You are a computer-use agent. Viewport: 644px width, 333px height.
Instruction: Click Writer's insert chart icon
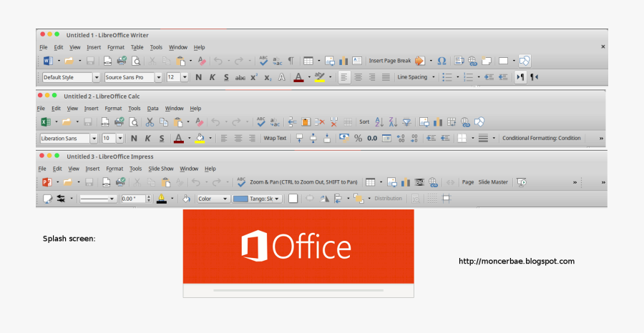343,61
